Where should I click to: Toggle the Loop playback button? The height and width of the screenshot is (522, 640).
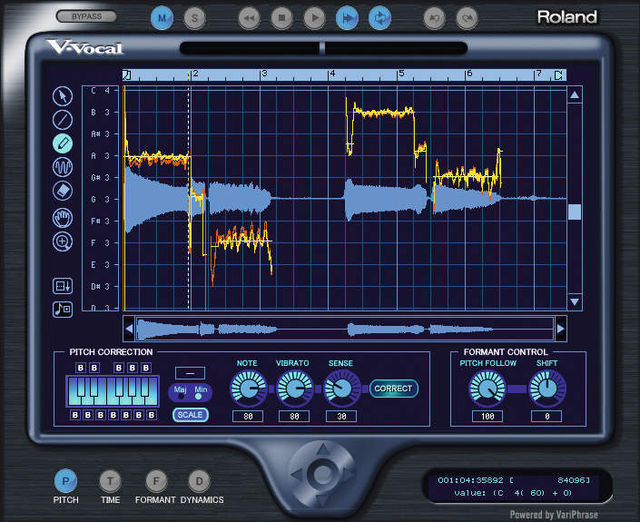(x=380, y=18)
